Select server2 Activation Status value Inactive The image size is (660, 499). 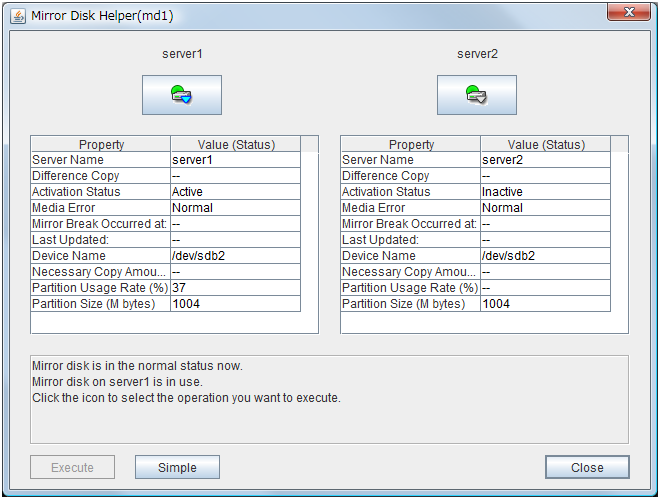pos(544,192)
